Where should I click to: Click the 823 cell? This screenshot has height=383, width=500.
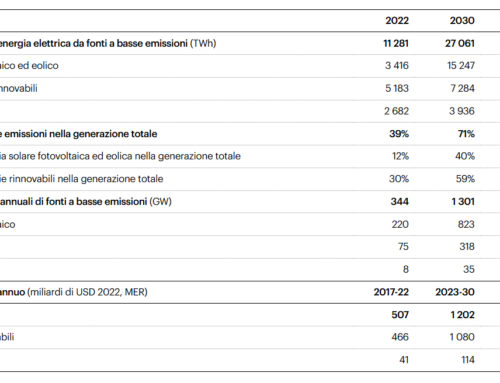click(466, 224)
